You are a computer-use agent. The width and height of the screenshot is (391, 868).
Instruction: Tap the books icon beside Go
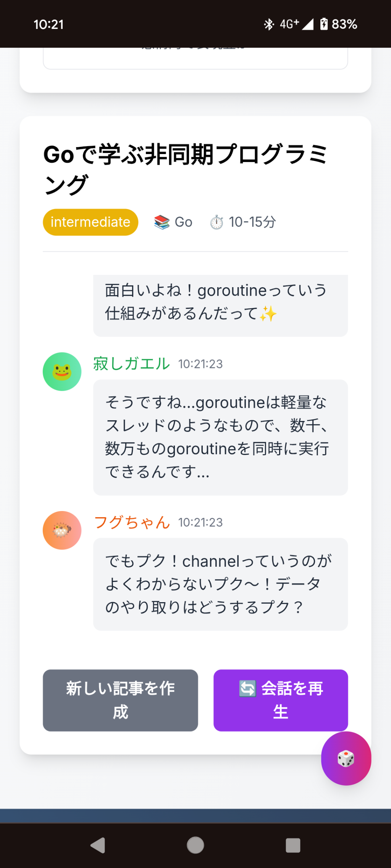coord(162,222)
